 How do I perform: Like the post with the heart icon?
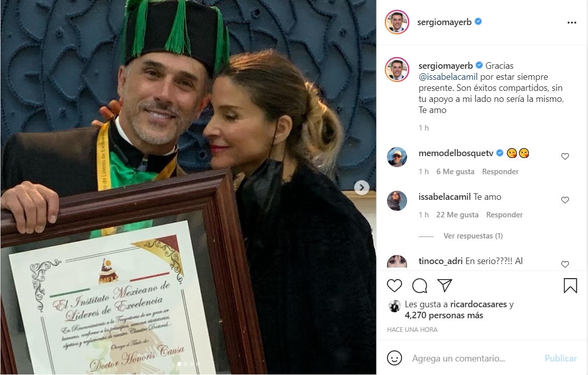(394, 286)
